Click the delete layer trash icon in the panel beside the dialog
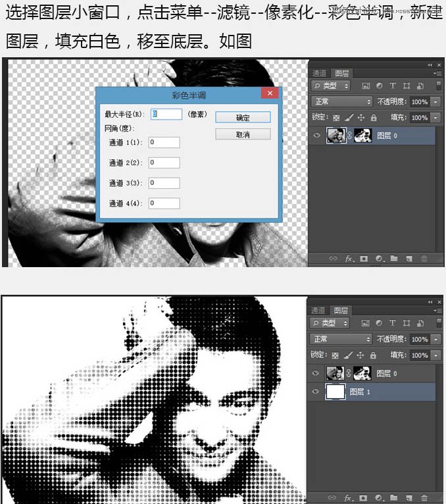446x504 pixels. tap(424, 259)
